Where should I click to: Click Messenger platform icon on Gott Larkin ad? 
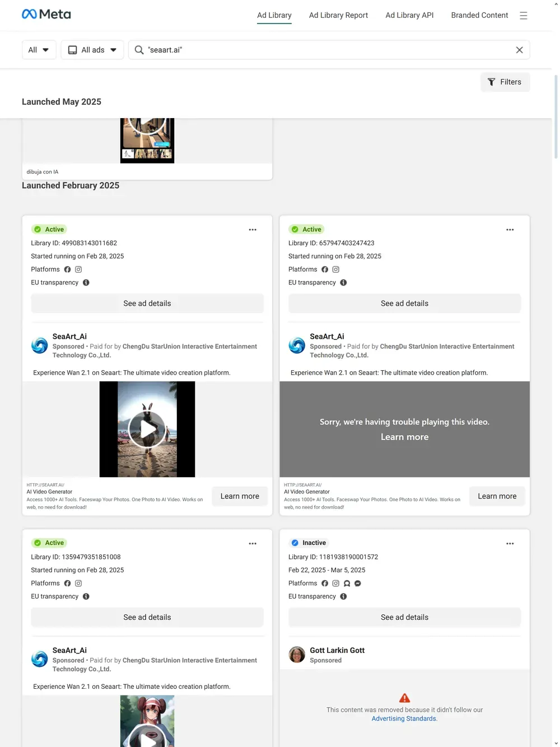click(358, 583)
